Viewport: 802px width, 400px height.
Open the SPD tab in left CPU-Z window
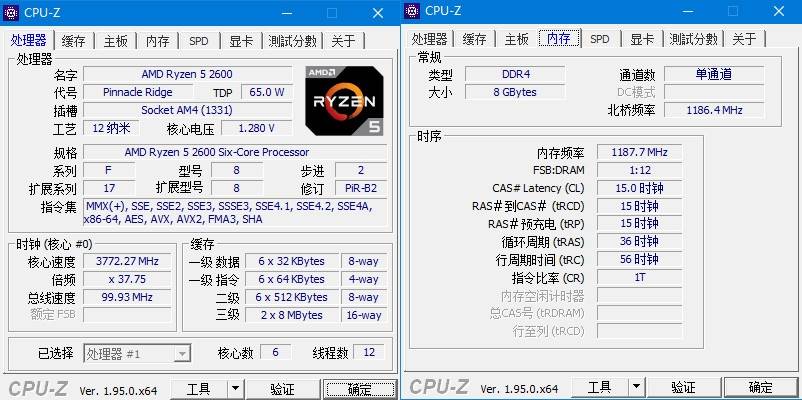199,41
